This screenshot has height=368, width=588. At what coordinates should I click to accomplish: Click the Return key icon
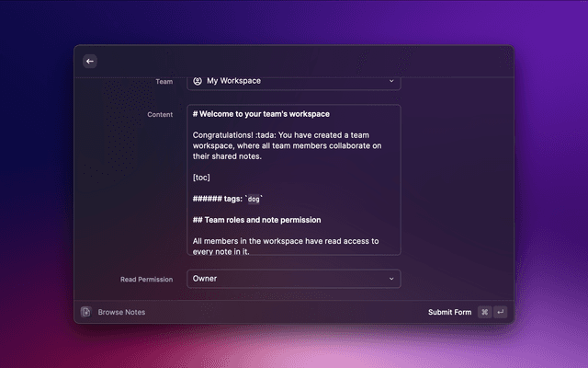501,312
